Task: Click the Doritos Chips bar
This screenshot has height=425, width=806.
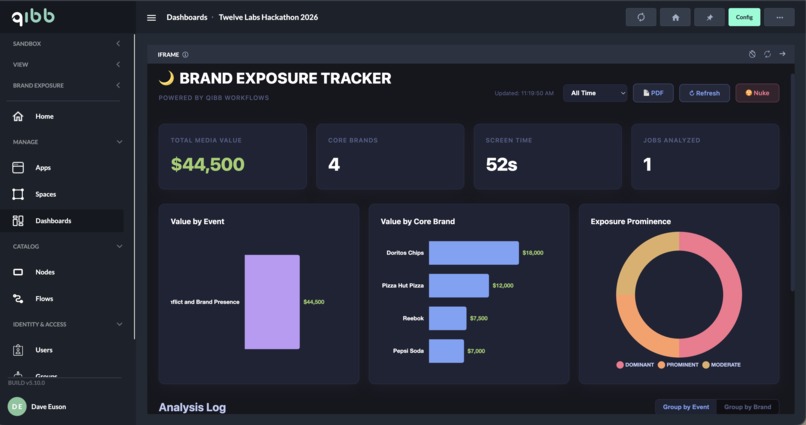Action: pyautogui.click(x=473, y=253)
